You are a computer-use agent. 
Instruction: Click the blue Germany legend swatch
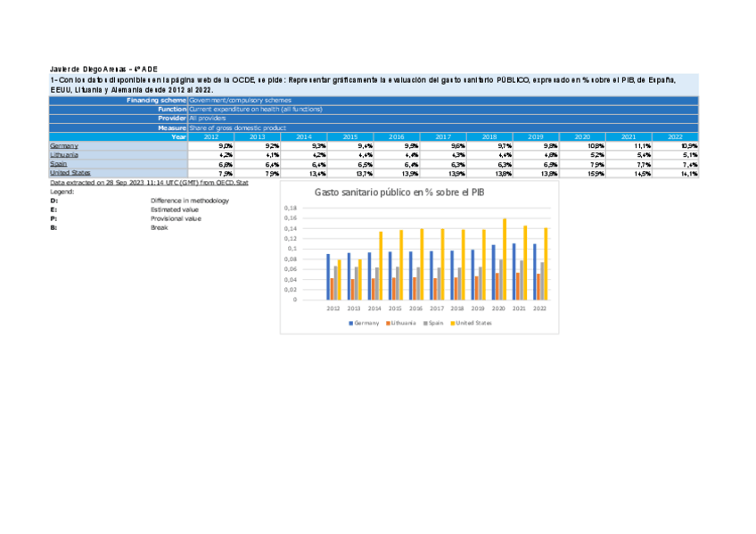(x=351, y=322)
